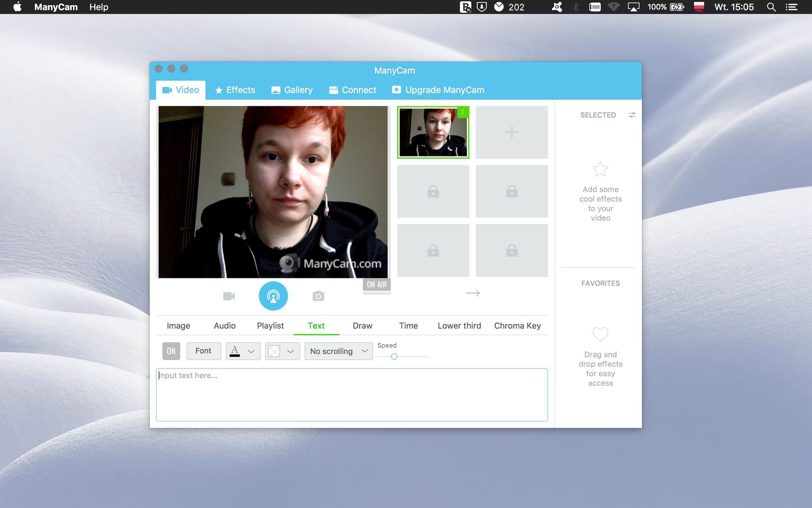Screen dimensions: 812x508
Task: Click the locked source in second row right
Action: (512, 191)
